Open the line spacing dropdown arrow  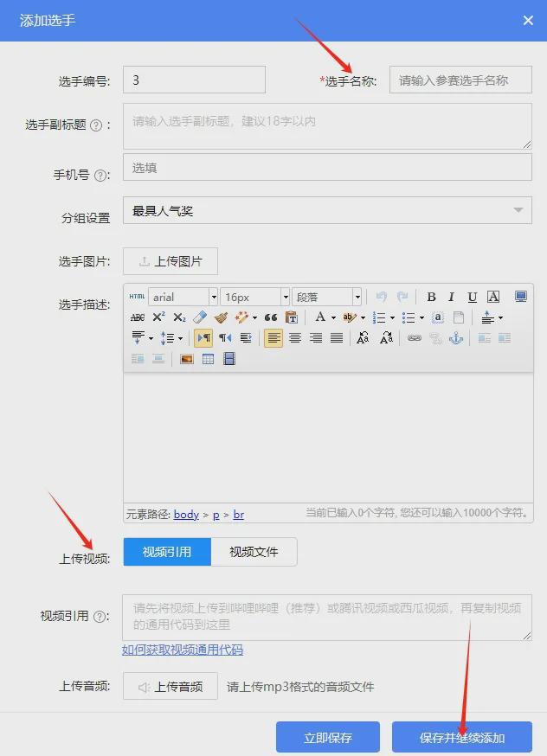[x=180, y=338]
